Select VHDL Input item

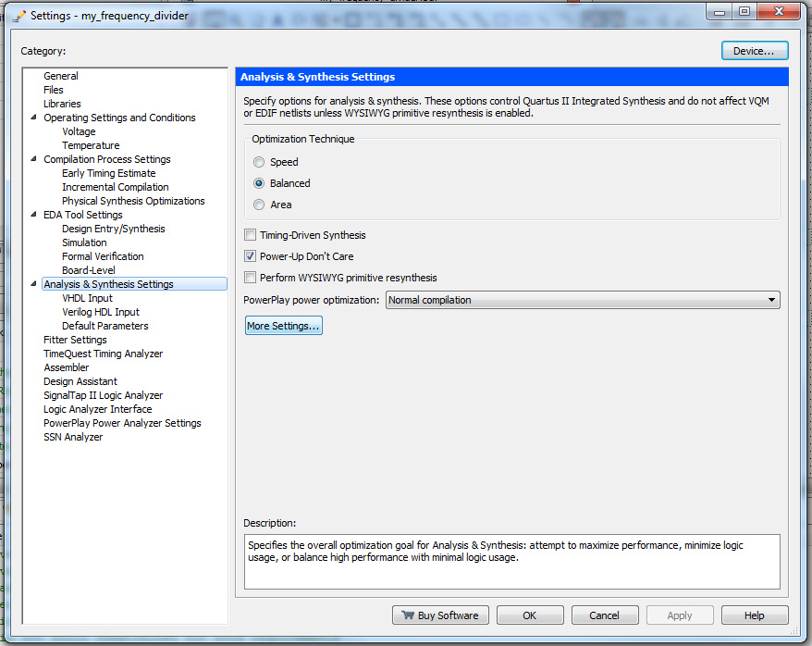(x=87, y=298)
